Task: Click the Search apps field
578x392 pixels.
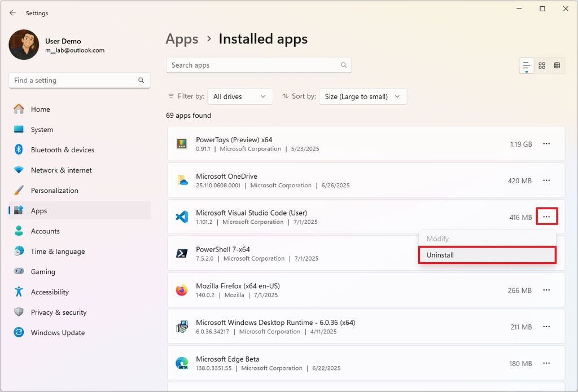Action: click(x=259, y=65)
